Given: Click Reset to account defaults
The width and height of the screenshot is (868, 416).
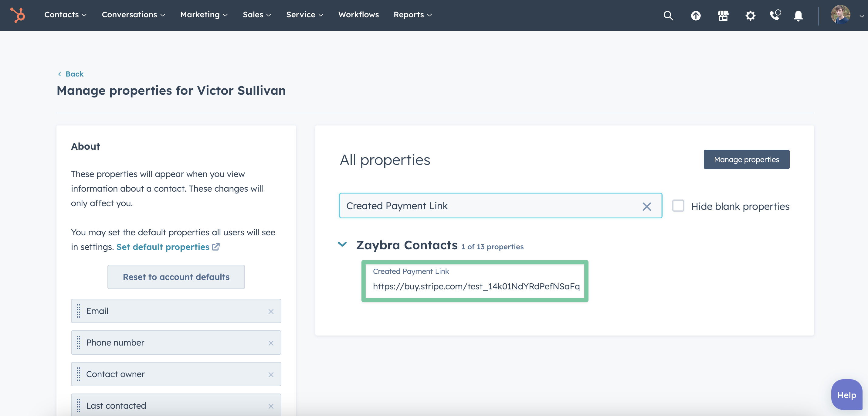Looking at the screenshot, I should (176, 277).
